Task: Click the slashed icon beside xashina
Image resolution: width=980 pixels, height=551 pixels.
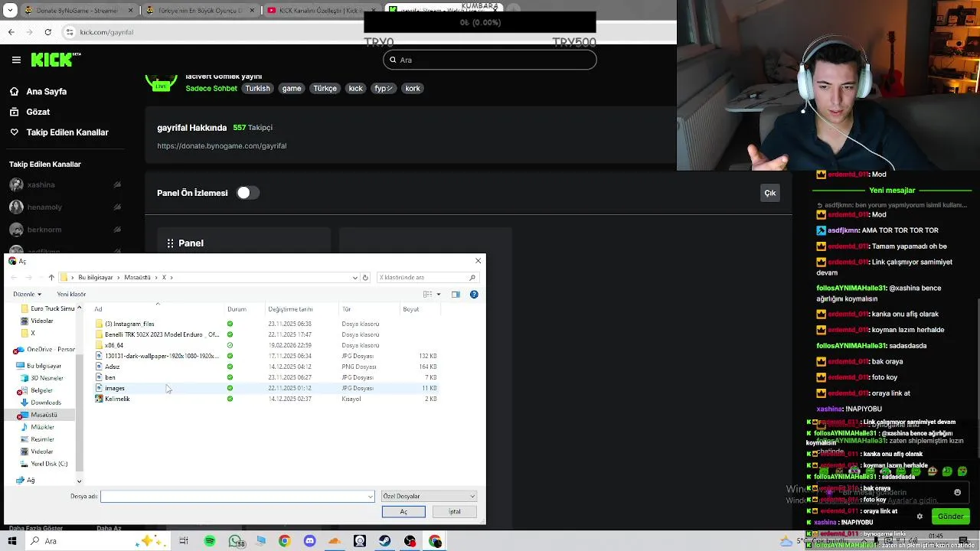Action: tap(117, 184)
